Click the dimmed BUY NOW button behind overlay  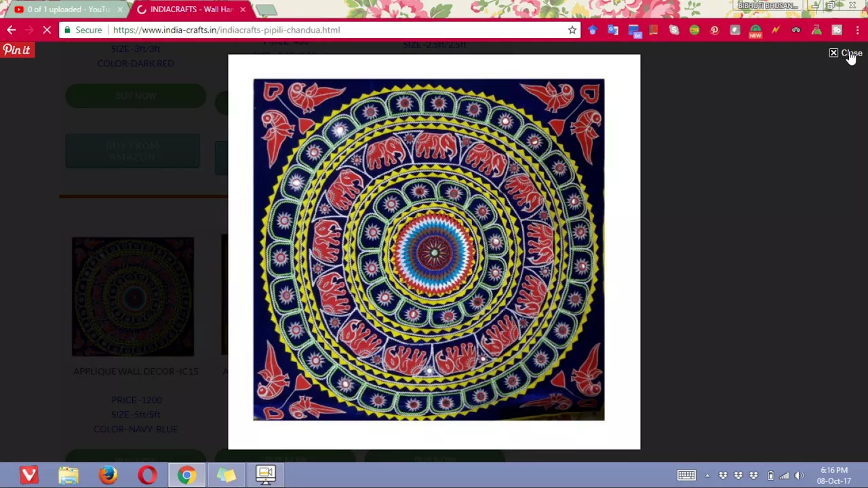click(x=136, y=96)
